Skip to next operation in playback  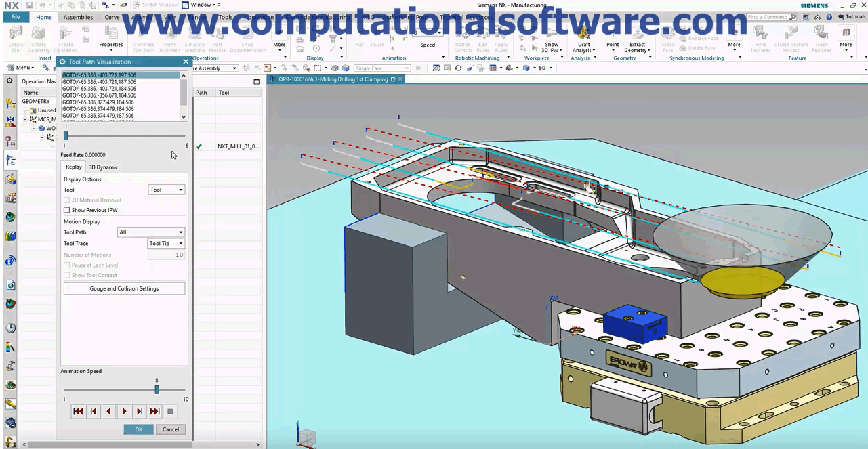pos(154,411)
